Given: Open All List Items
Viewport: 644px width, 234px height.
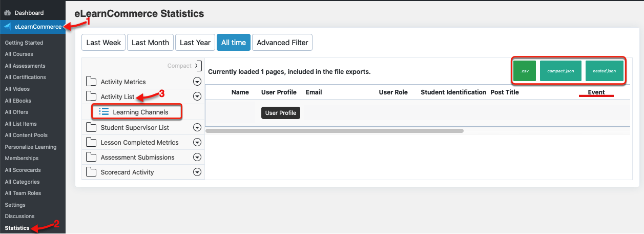Looking at the screenshot, I should (20, 124).
